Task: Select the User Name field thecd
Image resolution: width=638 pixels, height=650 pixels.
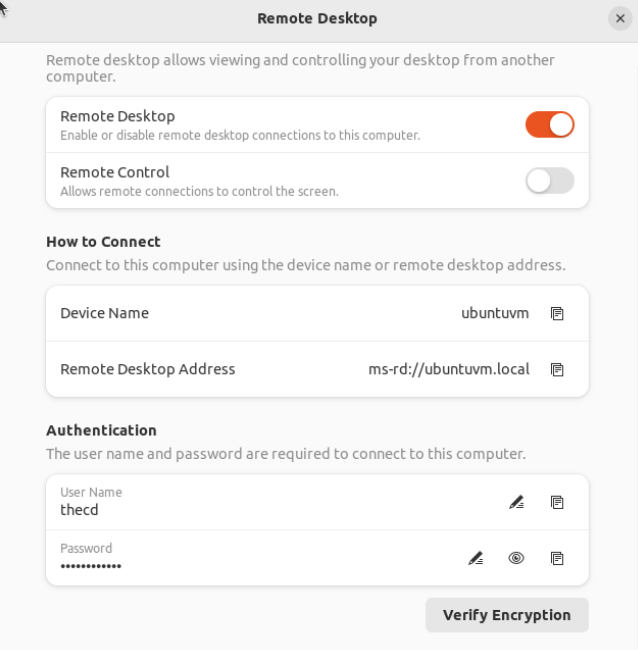Action: tap(275, 502)
